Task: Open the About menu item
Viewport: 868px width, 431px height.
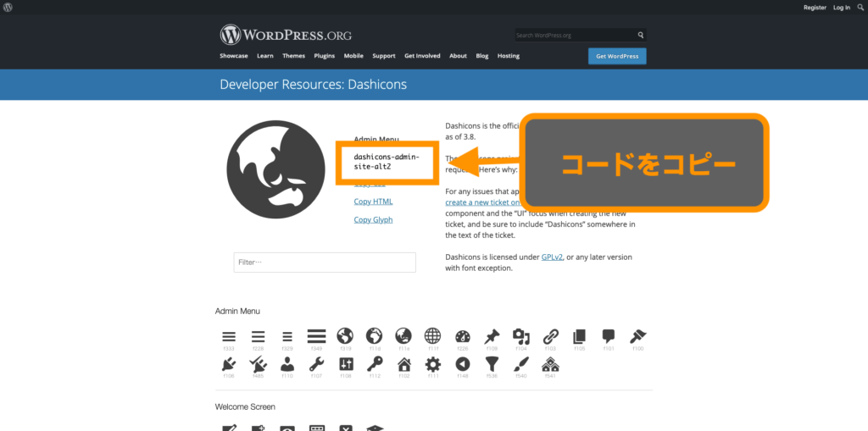Action: click(458, 56)
